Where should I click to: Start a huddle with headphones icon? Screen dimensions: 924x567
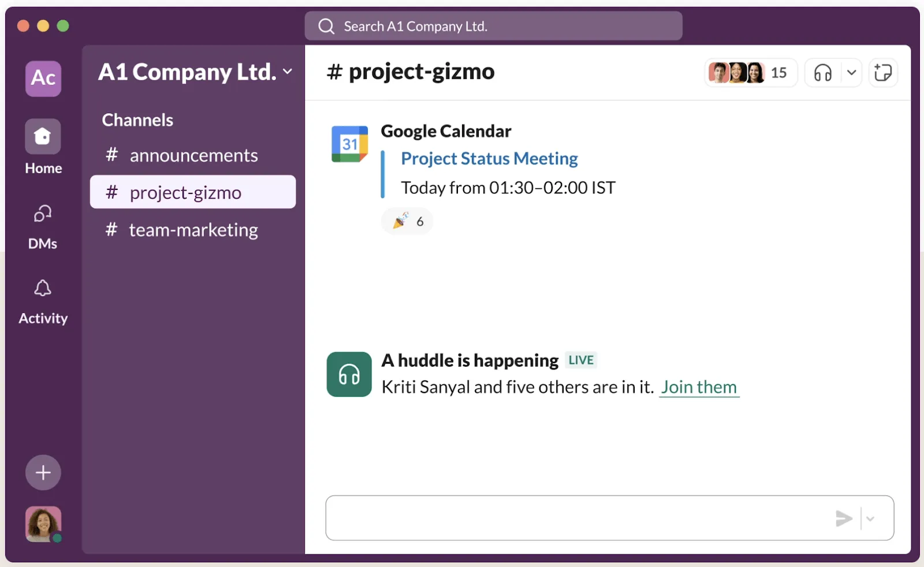[x=823, y=73]
